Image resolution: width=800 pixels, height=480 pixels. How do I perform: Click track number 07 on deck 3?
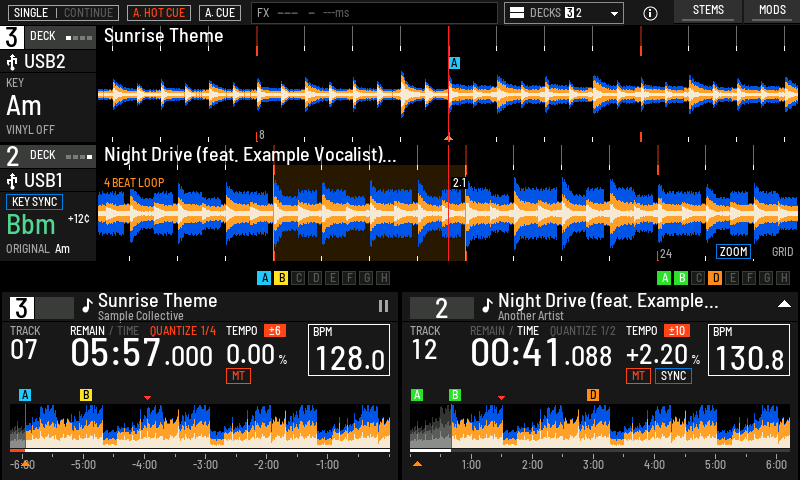point(23,350)
